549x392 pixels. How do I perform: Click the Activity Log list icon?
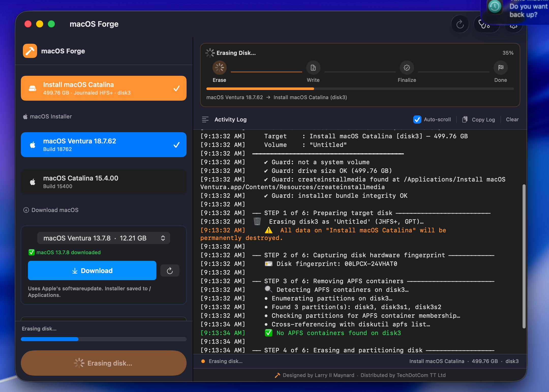click(x=205, y=119)
